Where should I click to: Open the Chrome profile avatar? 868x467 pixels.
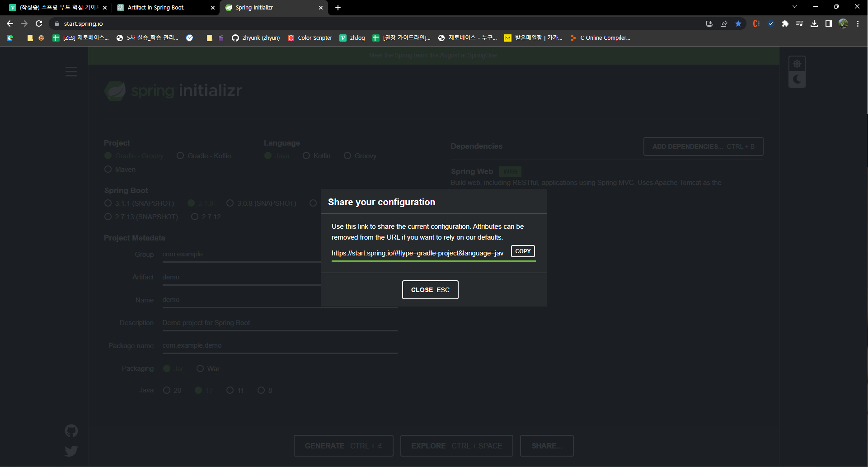click(843, 24)
